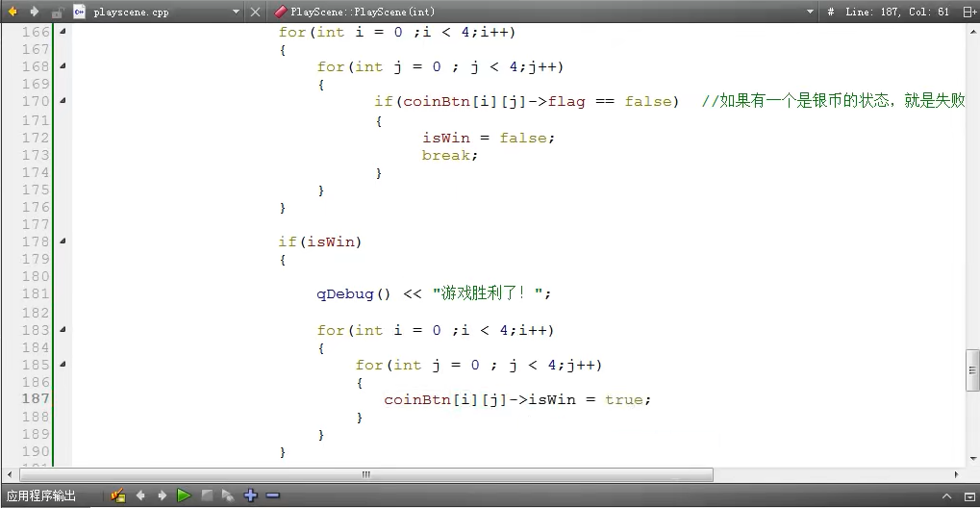Click the if(isWin) condition
This screenshot has height=508, width=980.
click(320, 241)
